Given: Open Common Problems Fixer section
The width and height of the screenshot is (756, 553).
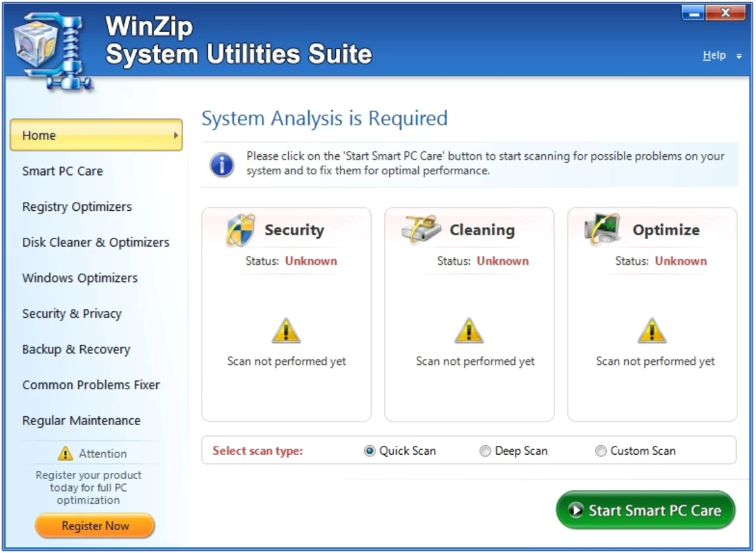Looking at the screenshot, I should 91,385.
